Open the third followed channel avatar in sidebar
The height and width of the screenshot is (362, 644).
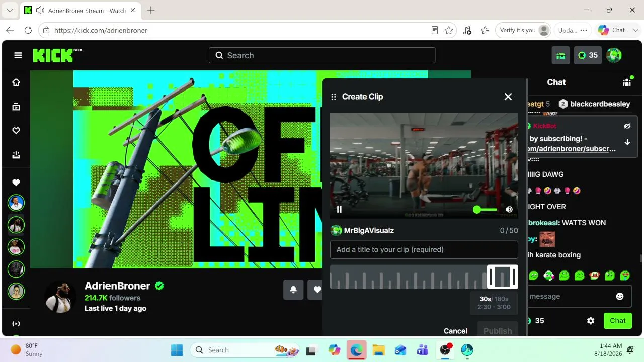click(x=16, y=247)
